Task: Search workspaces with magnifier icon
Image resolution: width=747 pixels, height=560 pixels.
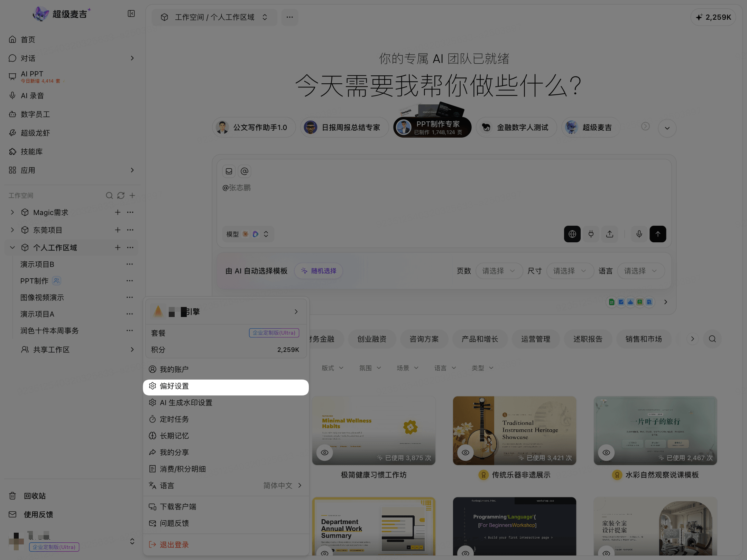Action: coord(109,196)
